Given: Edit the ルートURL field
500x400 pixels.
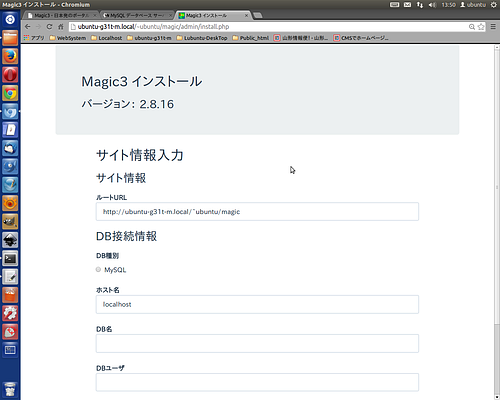Looking at the screenshot, I should (257, 211).
